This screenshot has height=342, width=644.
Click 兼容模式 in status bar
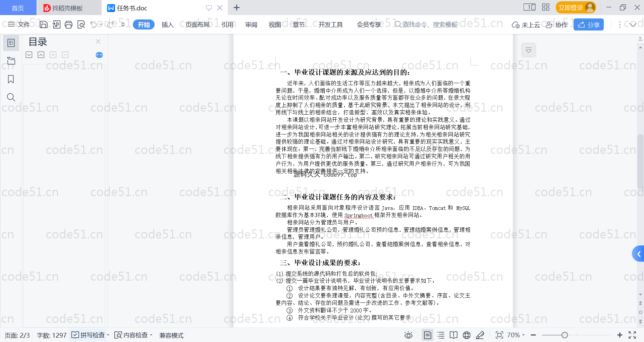[171, 335]
